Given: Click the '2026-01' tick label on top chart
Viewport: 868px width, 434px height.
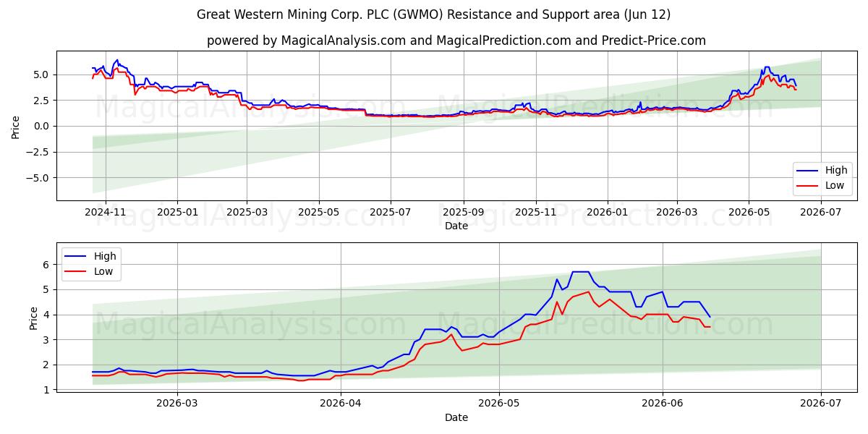Looking at the screenshot, I should tap(608, 212).
